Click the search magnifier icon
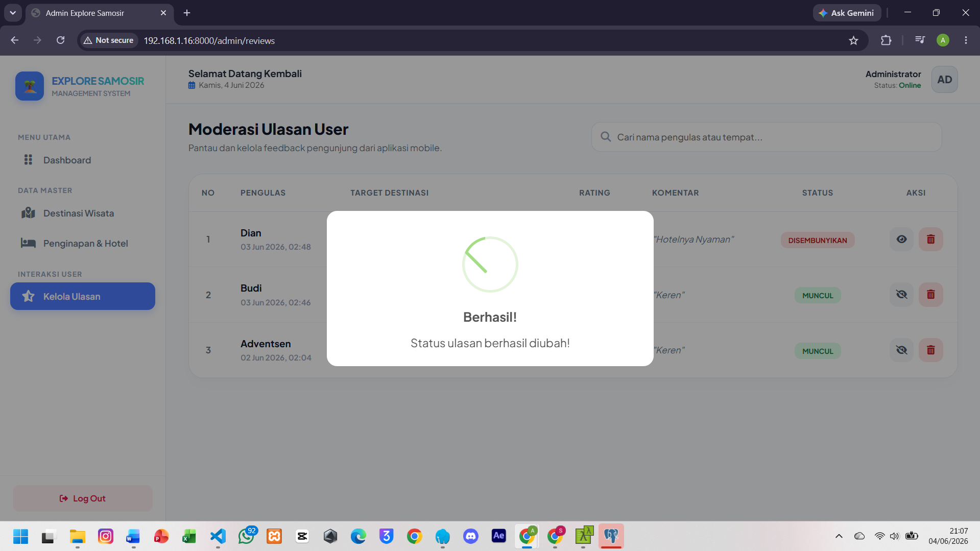 [606, 137]
